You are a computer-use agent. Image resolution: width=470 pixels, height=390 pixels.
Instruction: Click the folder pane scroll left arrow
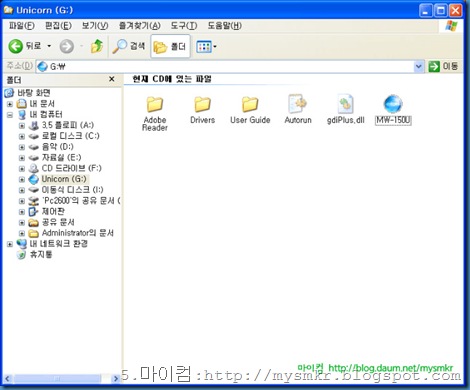[8, 379]
